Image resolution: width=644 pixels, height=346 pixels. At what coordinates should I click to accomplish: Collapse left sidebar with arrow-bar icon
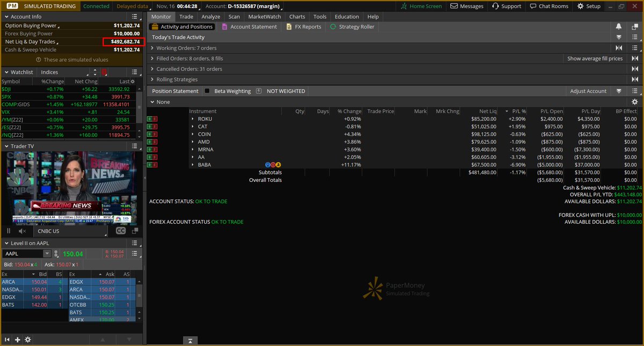pyautogui.click(x=8, y=340)
